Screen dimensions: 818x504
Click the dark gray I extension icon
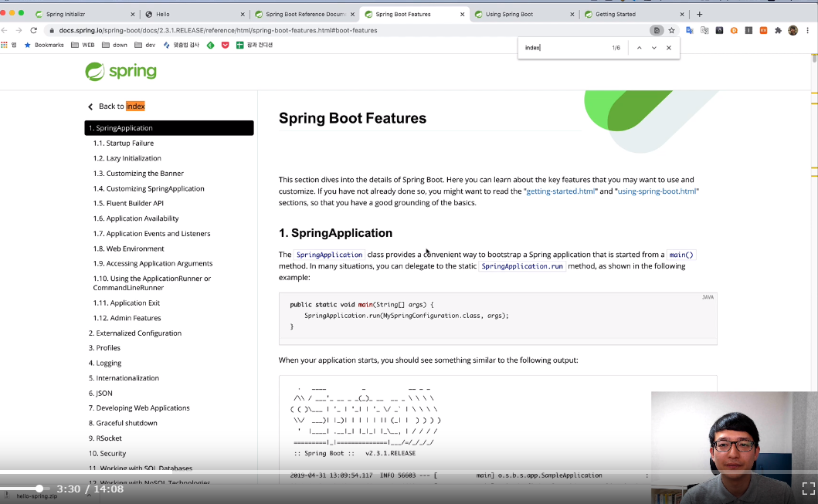(748, 31)
